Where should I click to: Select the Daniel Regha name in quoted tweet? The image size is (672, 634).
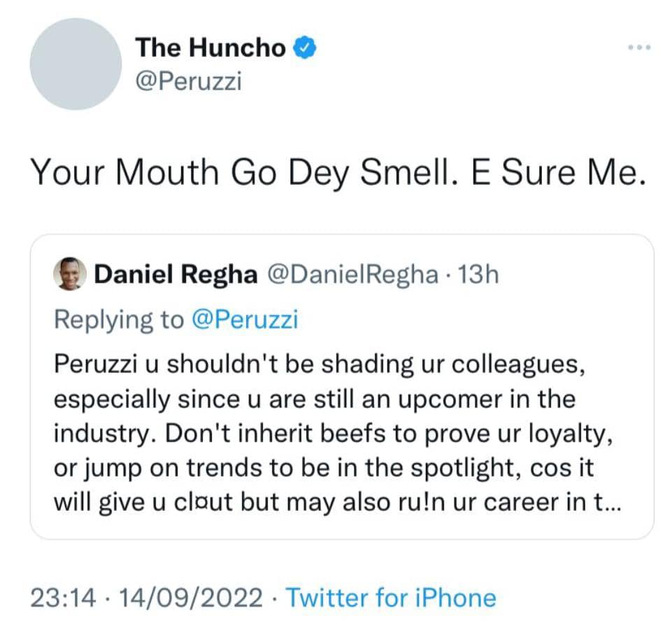click(x=176, y=275)
